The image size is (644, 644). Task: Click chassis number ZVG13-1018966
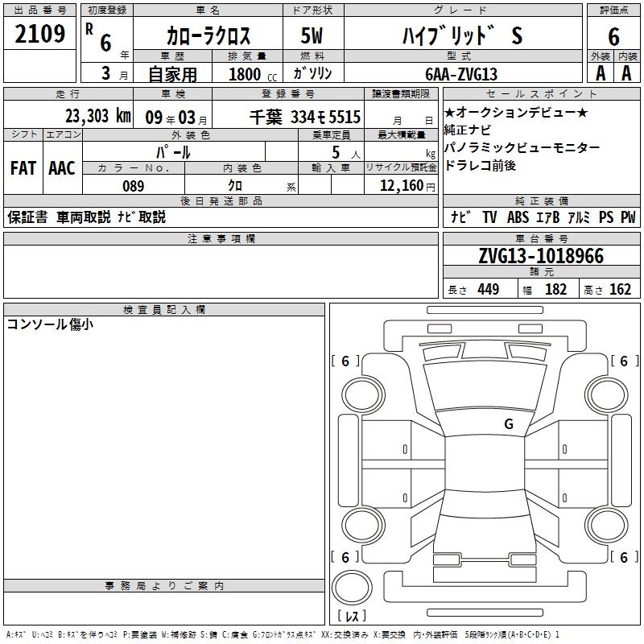pos(541,256)
